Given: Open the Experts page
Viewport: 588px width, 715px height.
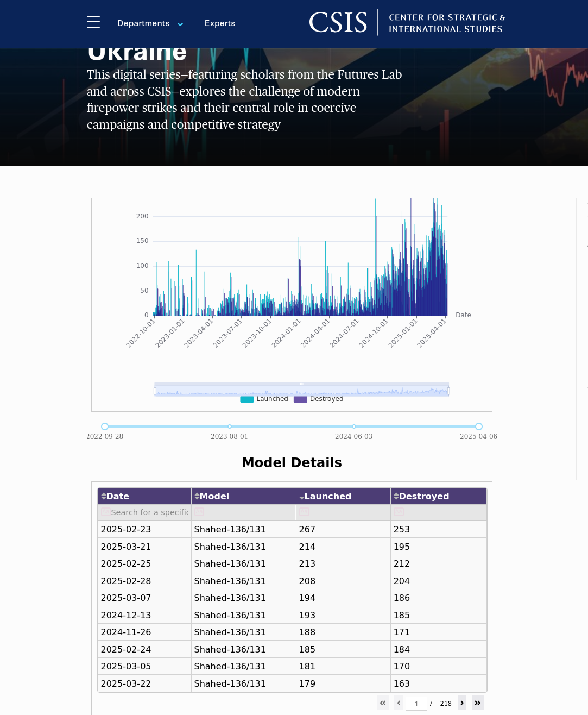Looking at the screenshot, I should pyautogui.click(x=220, y=23).
